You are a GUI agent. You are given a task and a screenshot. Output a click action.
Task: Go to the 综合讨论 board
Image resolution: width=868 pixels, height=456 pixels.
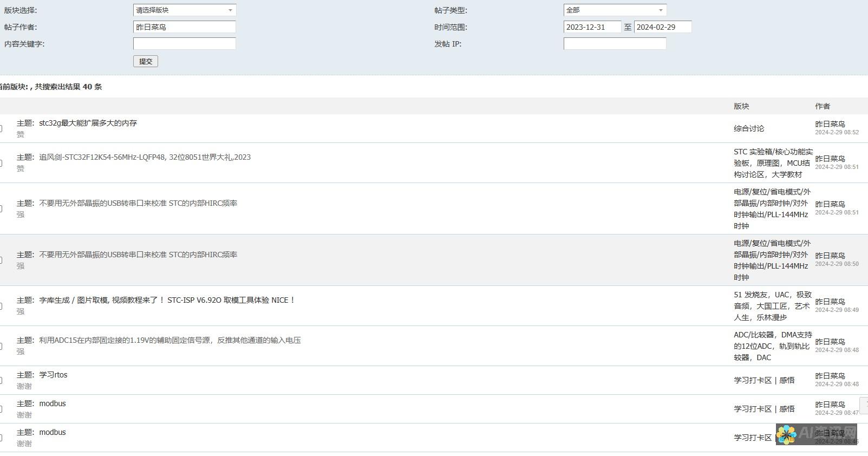point(749,128)
